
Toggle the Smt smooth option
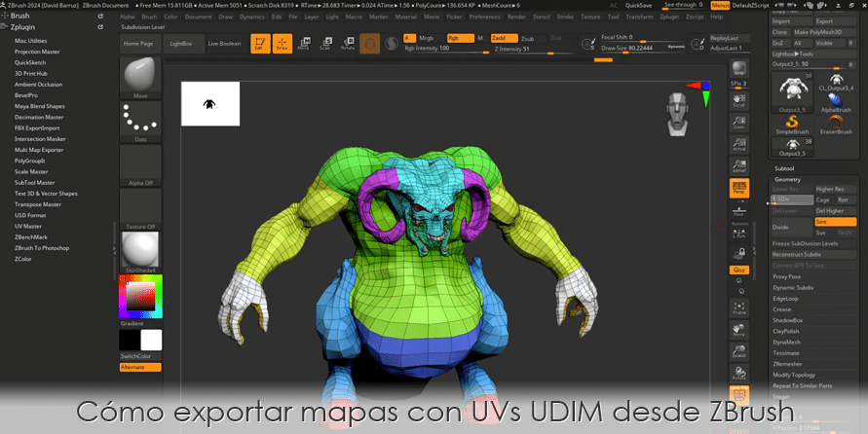(x=835, y=222)
